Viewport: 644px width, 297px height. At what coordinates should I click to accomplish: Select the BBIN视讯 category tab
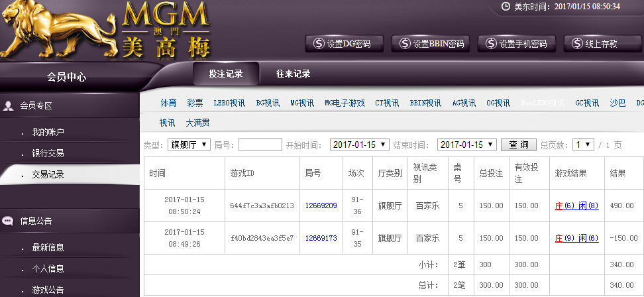click(x=425, y=103)
